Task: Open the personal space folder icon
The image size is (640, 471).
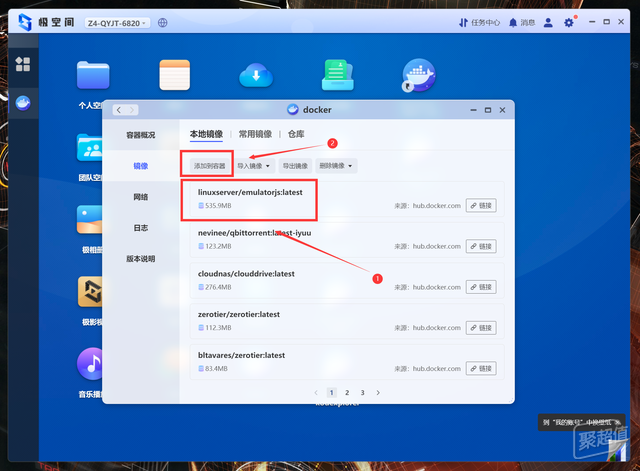Action: pos(93,75)
